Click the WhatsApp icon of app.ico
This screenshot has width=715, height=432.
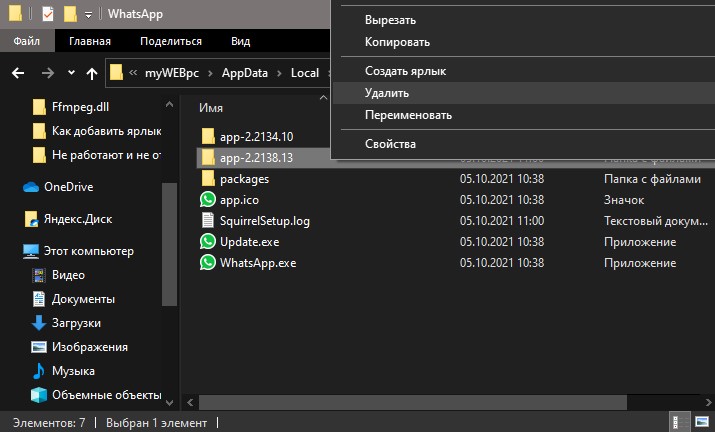(x=208, y=199)
